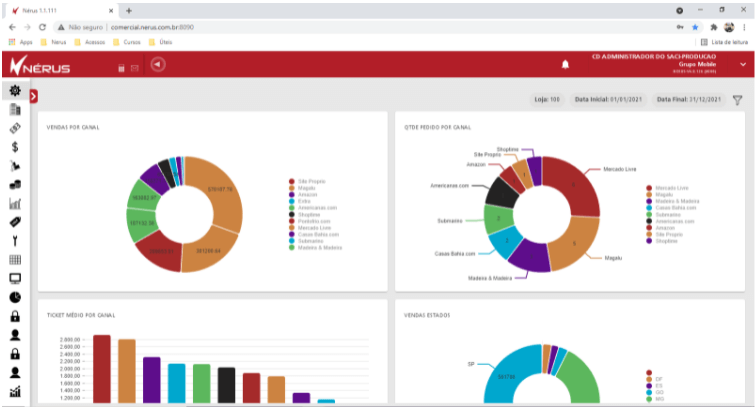
Task: Open the wrench sidebar icon
Action: pos(15,241)
